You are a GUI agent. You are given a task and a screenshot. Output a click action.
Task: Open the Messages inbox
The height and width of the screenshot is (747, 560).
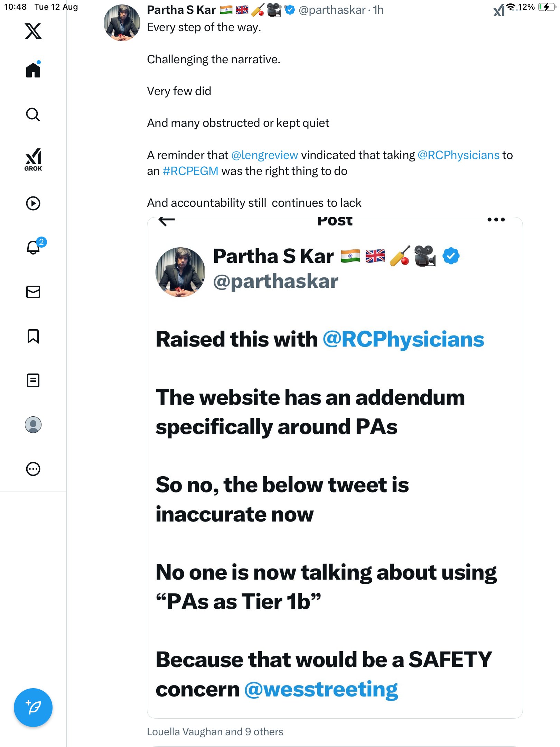(33, 292)
